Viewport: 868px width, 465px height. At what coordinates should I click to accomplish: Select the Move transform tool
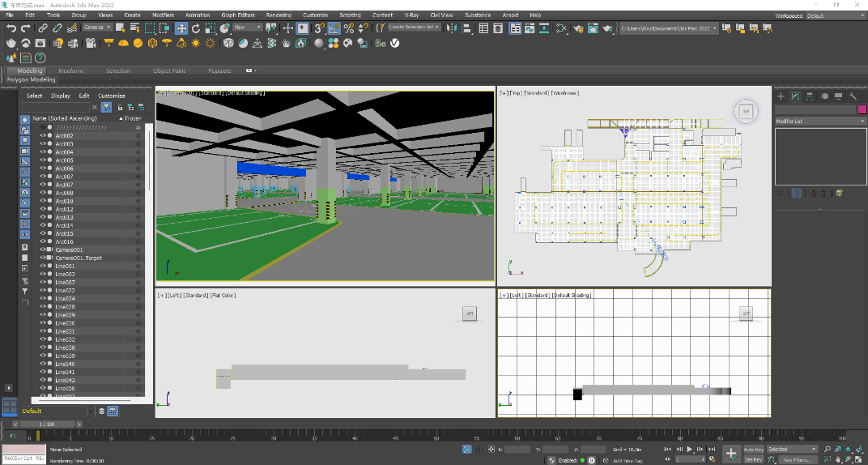pos(181,28)
